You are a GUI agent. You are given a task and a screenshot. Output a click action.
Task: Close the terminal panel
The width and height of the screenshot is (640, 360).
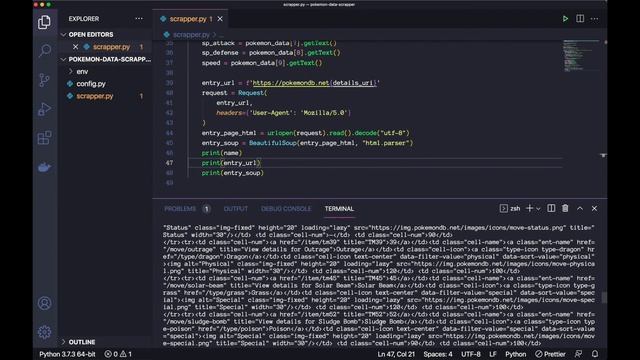point(594,209)
